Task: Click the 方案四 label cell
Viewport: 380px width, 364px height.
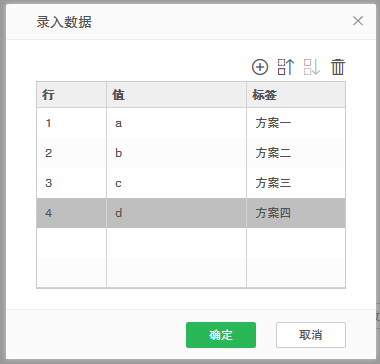Action: click(296, 213)
